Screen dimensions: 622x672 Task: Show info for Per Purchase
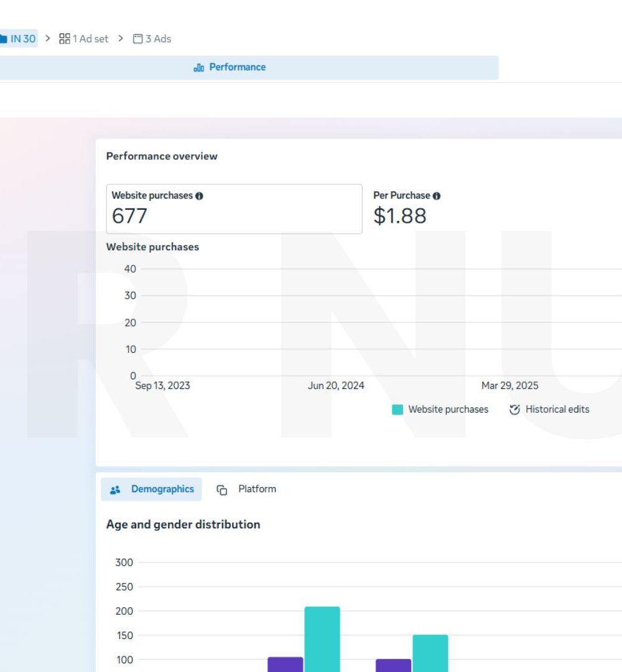pos(437,196)
